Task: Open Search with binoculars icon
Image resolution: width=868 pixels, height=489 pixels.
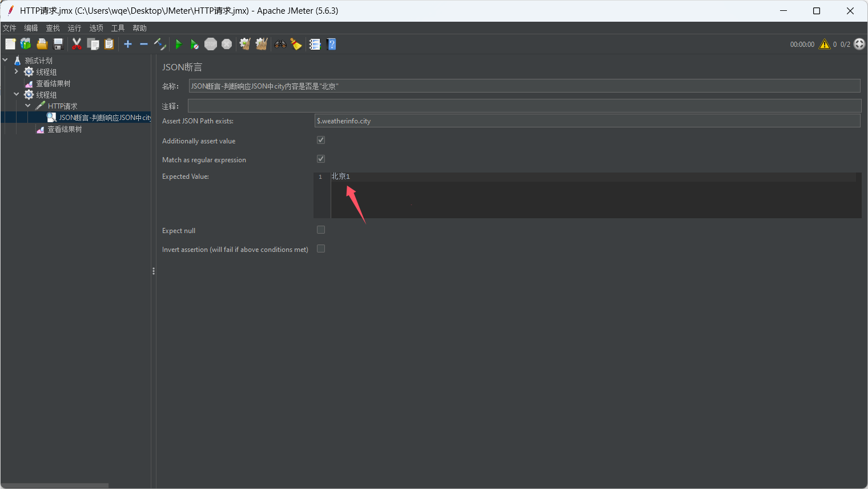Action: coord(280,44)
